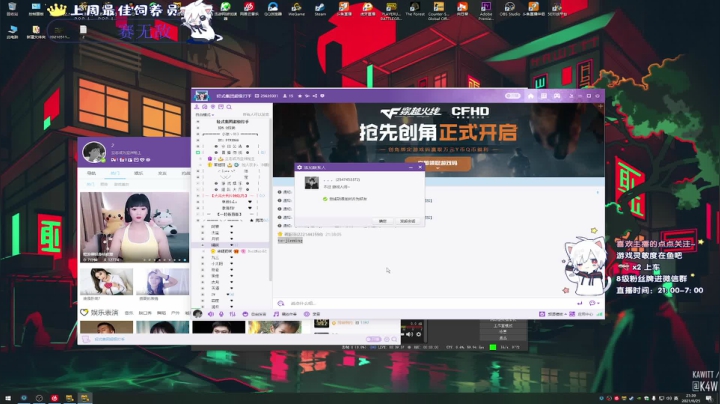The width and height of the screenshot is (720, 404).
Task: Click the channel link at YY main window bottom
Action: click(x=109, y=339)
